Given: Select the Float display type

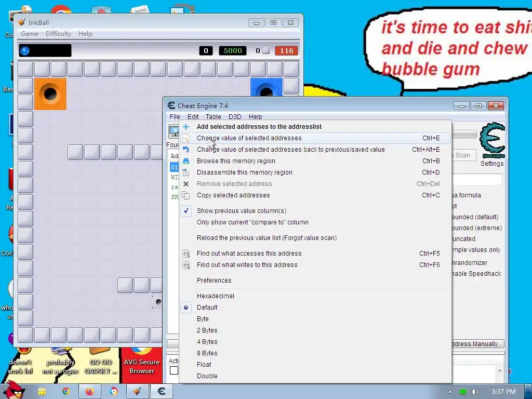Looking at the screenshot, I should click(x=204, y=365).
